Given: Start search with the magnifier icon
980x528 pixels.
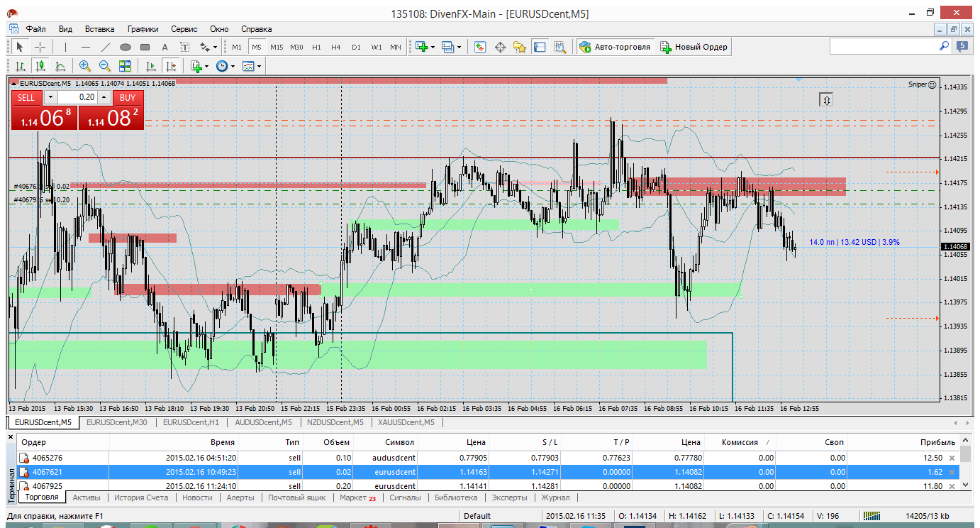Looking at the screenshot, I should coord(944,46).
